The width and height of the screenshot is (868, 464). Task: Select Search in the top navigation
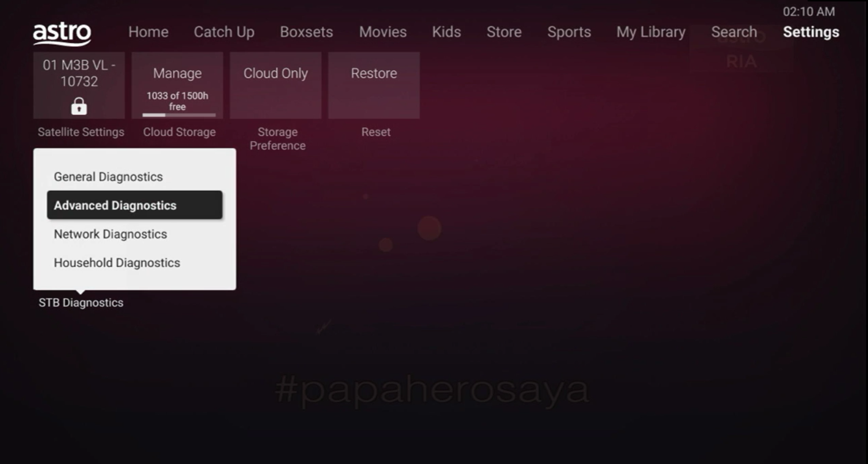pos(734,32)
